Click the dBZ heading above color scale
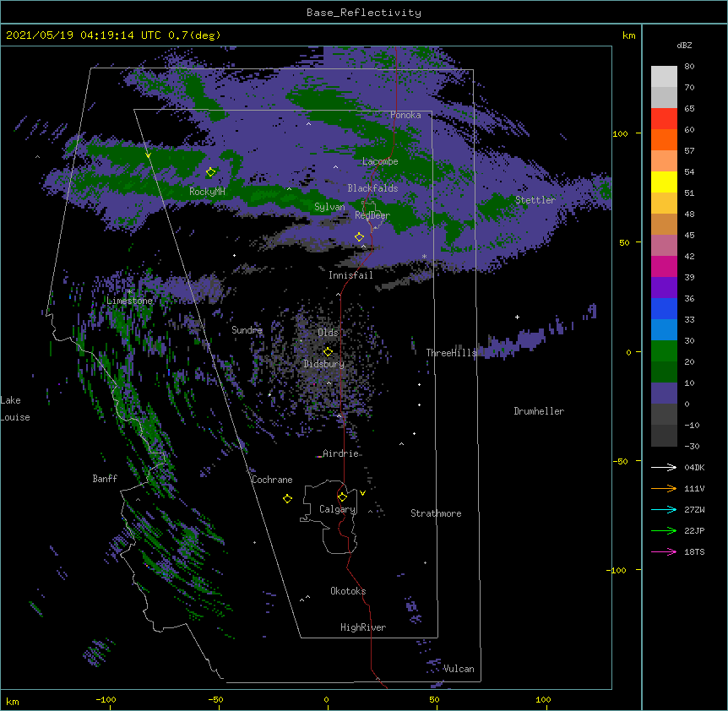 coord(684,46)
